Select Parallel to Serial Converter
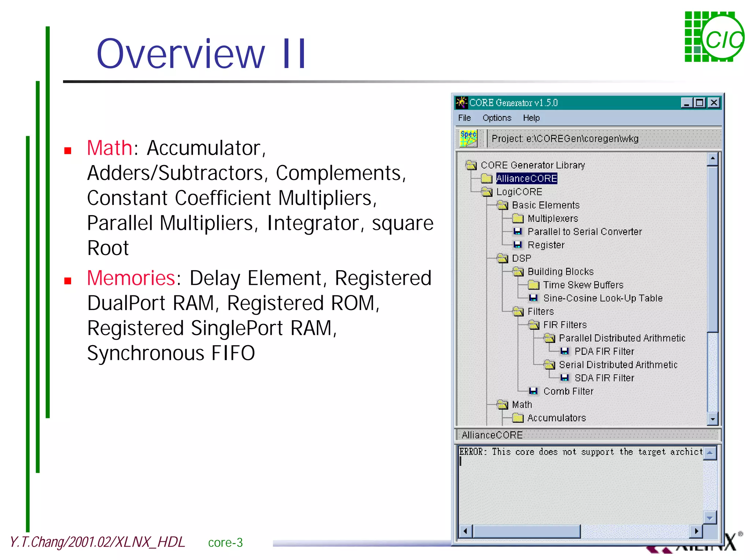 coord(584,231)
